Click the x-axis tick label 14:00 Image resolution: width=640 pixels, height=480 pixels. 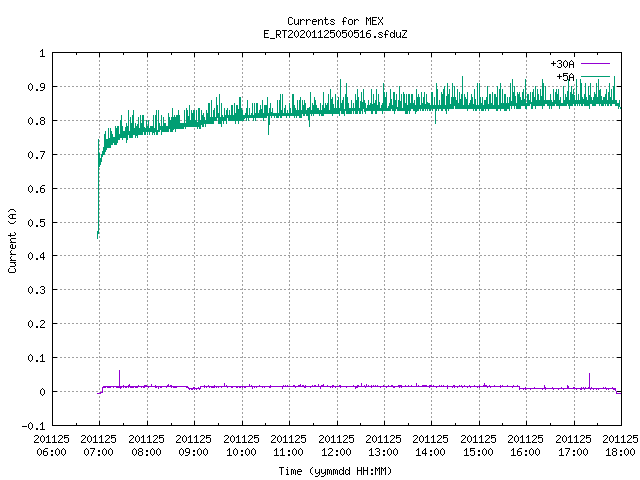click(x=430, y=452)
